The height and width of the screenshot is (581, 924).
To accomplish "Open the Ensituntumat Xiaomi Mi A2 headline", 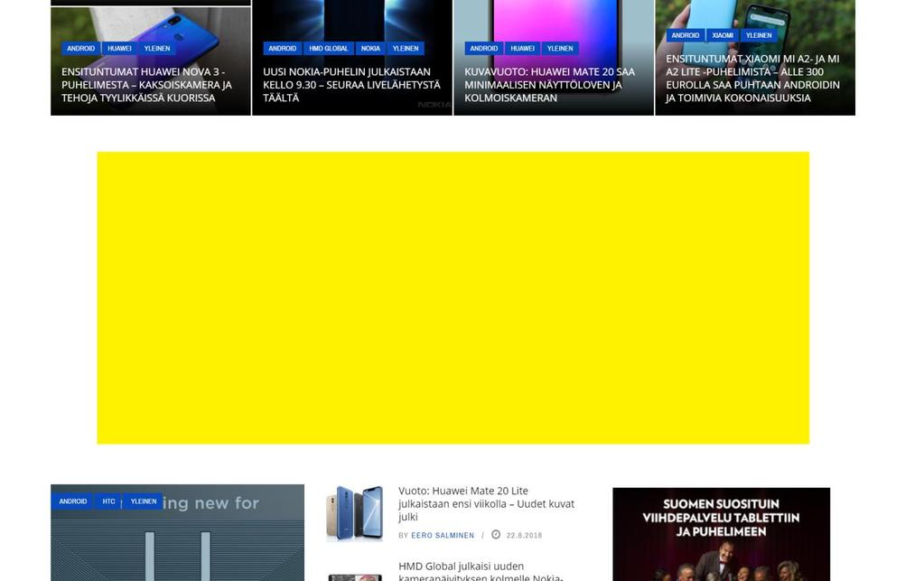I will [753, 79].
